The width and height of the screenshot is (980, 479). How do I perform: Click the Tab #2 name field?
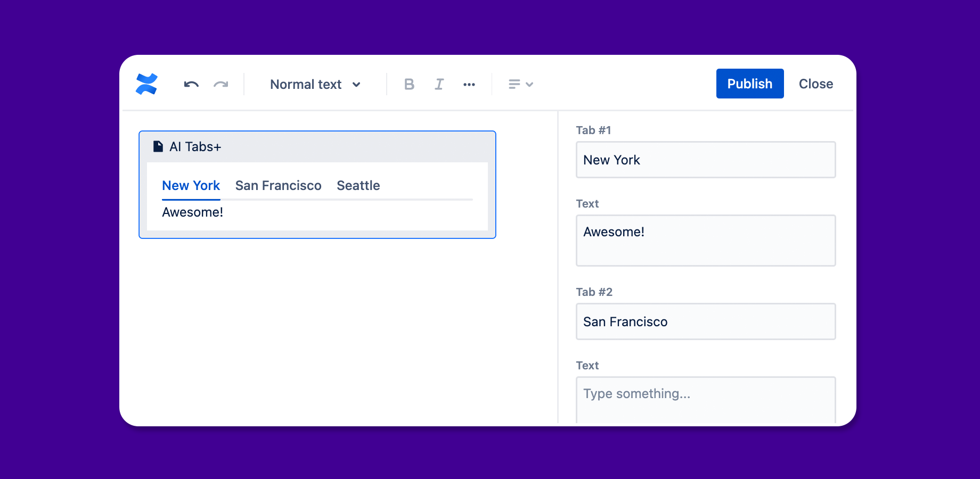click(705, 321)
